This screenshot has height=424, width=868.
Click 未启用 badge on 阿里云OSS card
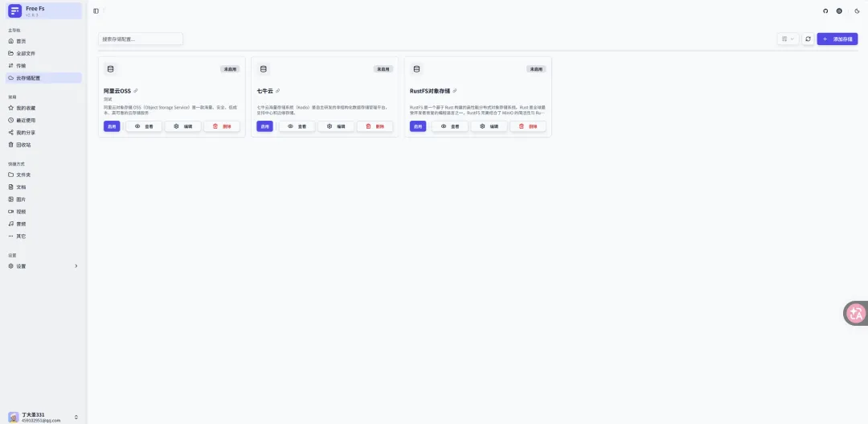pyautogui.click(x=231, y=69)
